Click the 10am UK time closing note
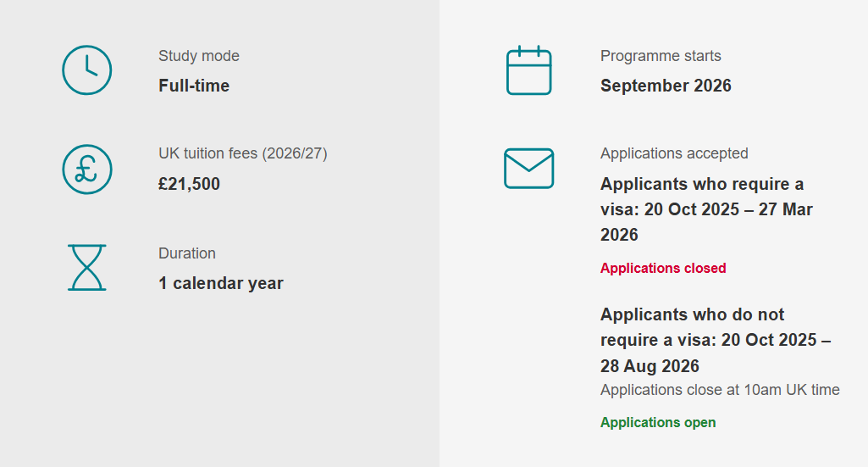 pos(720,390)
